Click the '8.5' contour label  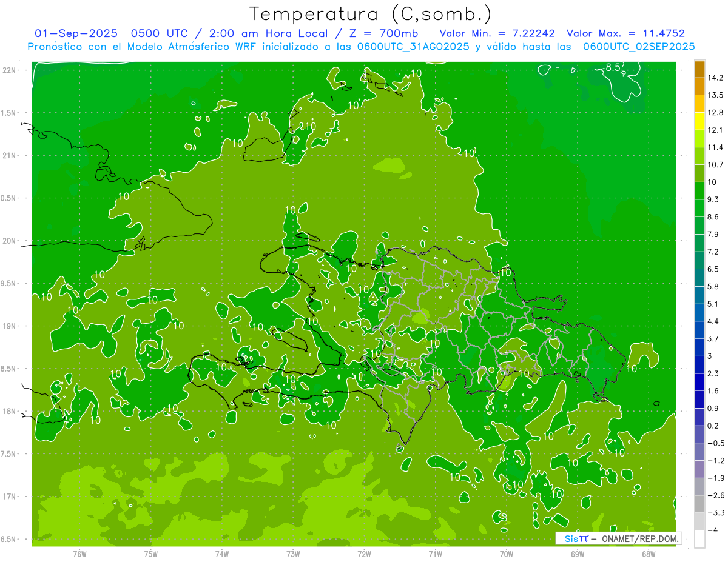pos(613,67)
